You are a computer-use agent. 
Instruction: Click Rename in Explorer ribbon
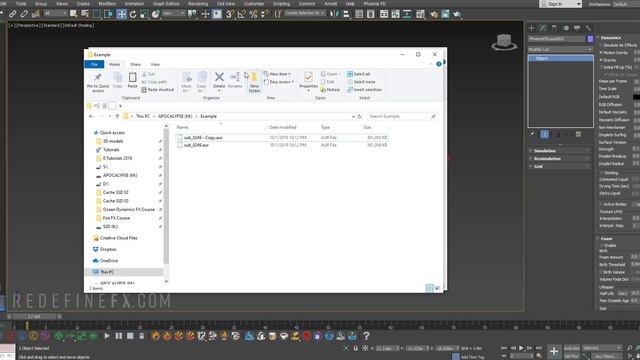tap(235, 80)
